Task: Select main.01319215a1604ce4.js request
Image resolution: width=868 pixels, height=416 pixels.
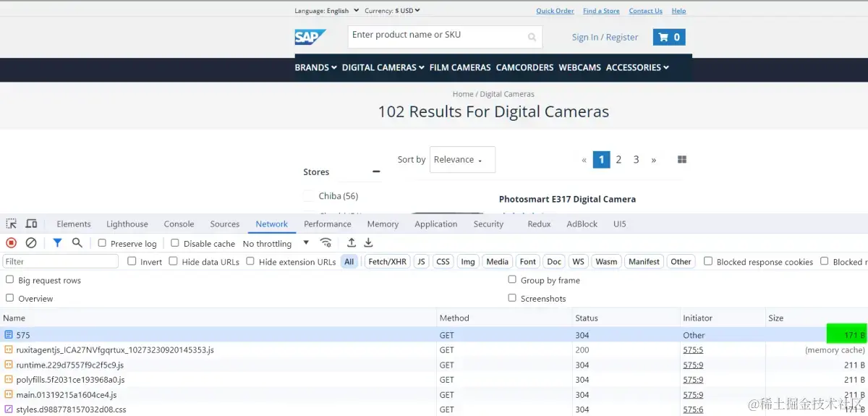Action: tap(434, 395)
